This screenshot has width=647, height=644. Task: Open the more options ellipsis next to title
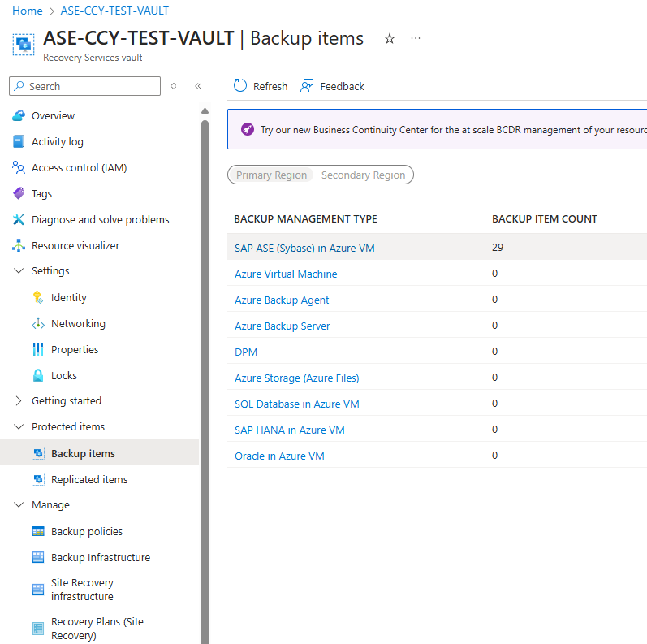point(416,38)
